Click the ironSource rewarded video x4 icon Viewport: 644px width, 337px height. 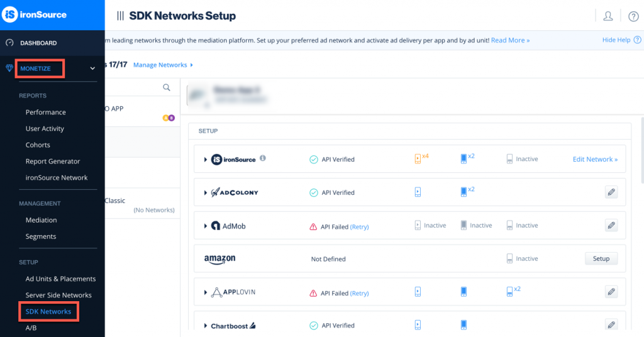click(x=421, y=158)
